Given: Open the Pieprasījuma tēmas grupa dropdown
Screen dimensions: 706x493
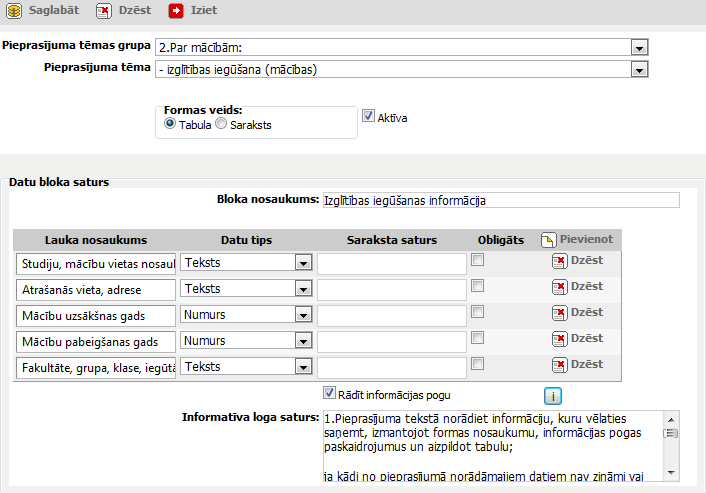Looking at the screenshot, I should tap(637, 48).
